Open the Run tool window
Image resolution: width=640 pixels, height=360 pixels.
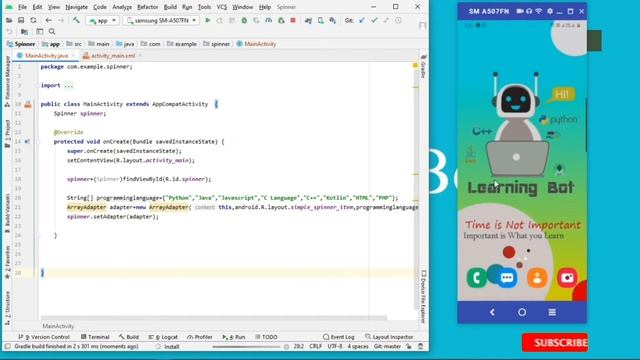(x=234, y=337)
